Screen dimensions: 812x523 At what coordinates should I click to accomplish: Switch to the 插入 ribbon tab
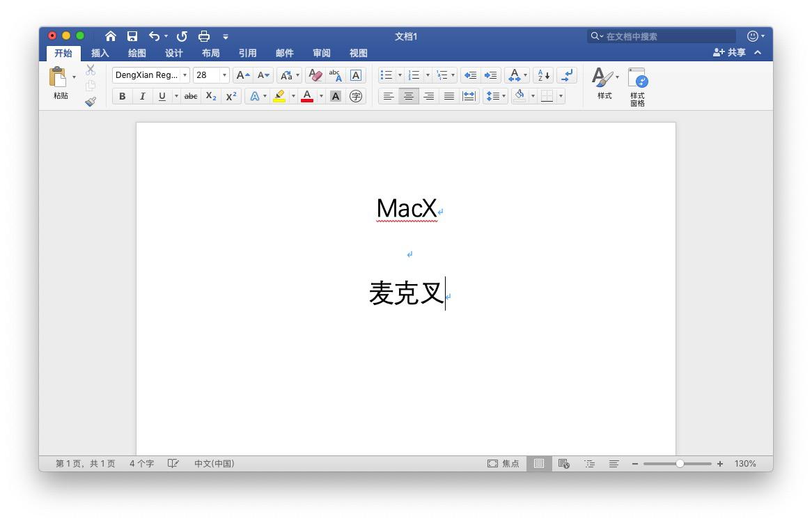(100, 52)
